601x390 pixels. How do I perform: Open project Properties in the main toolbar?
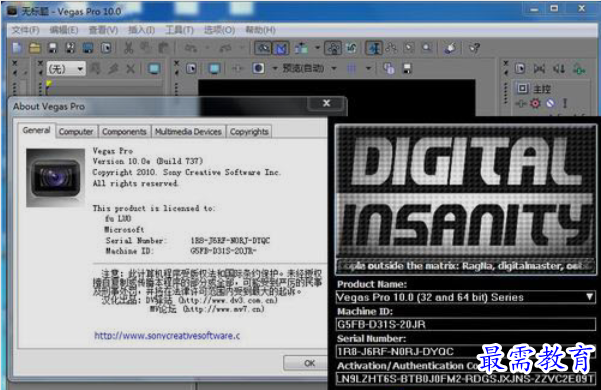[106, 48]
